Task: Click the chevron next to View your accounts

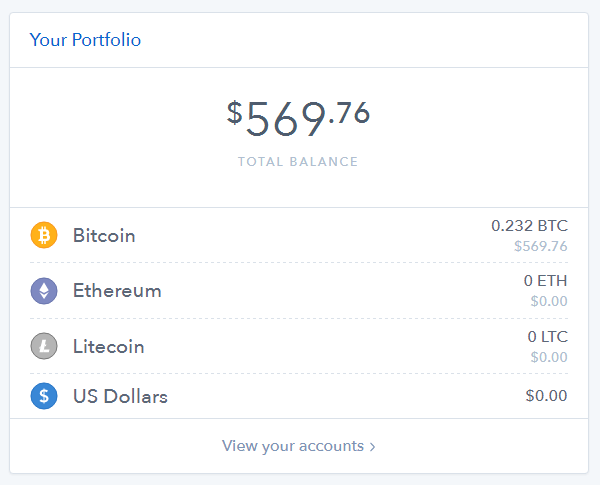Action: point(372,447)
